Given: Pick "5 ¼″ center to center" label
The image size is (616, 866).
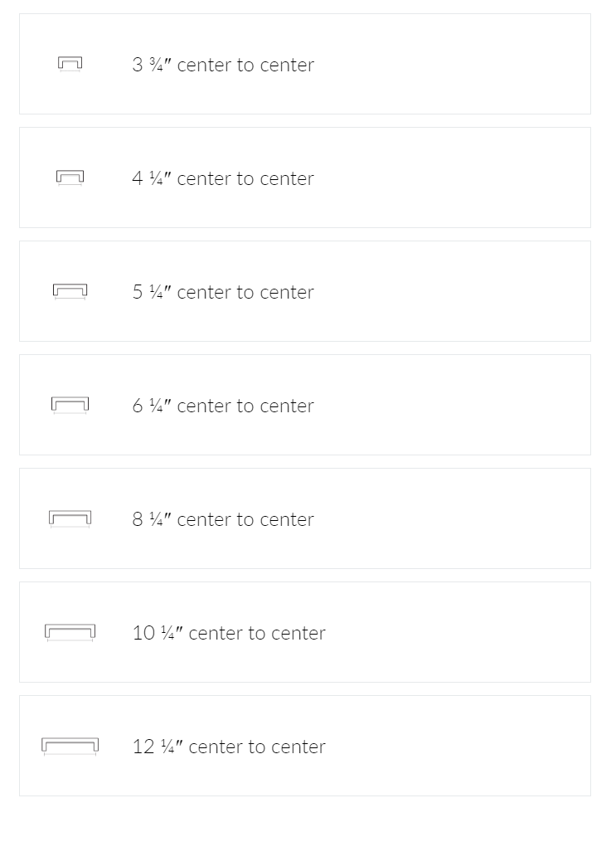Looking at the screenshot, I should pyautogui.click(x=223, y=292).
